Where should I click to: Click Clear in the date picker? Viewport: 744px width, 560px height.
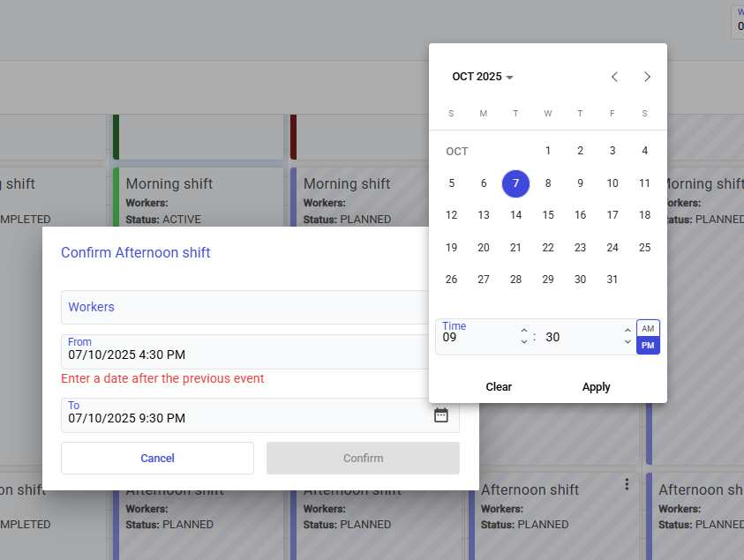click(x=499, y=387)
